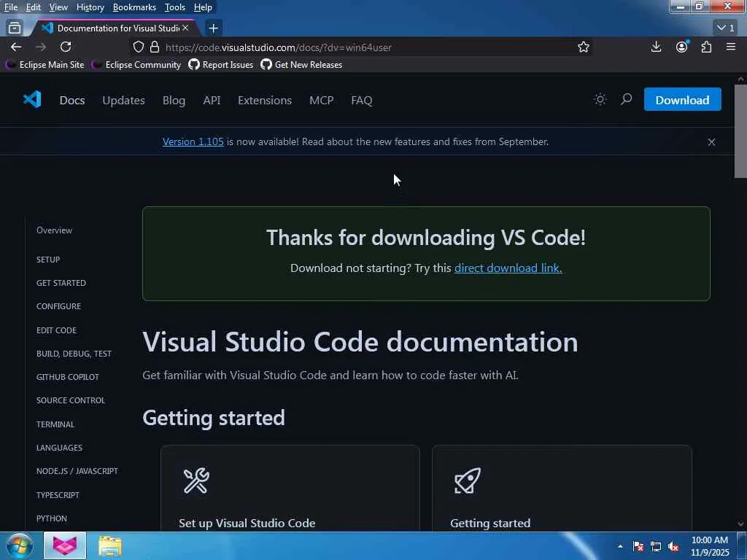Go to FAQ in site navigation
This screenshot has height=560, width=747.
pyautogui.click(x=362, y=101)
